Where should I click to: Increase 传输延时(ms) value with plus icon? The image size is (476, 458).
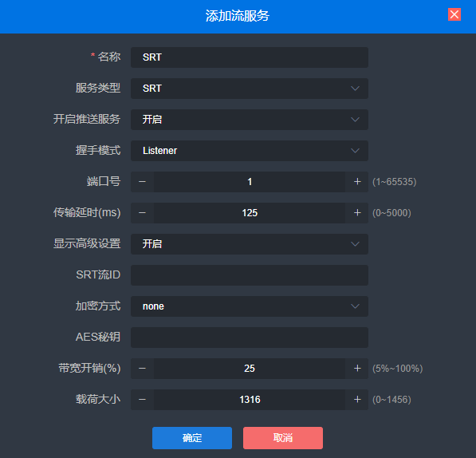[x=357, y=213]
